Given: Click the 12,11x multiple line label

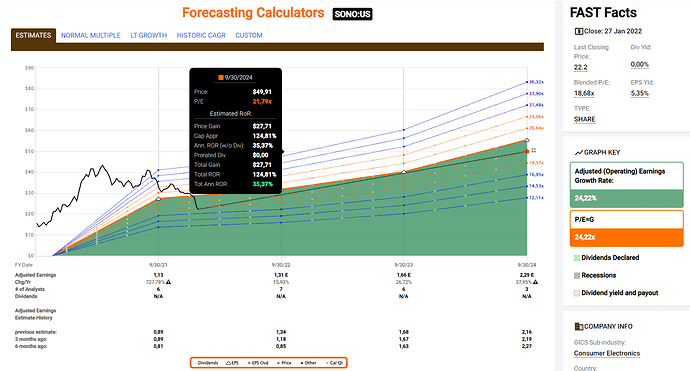Looking at the screenshot, I should [536, 198].
